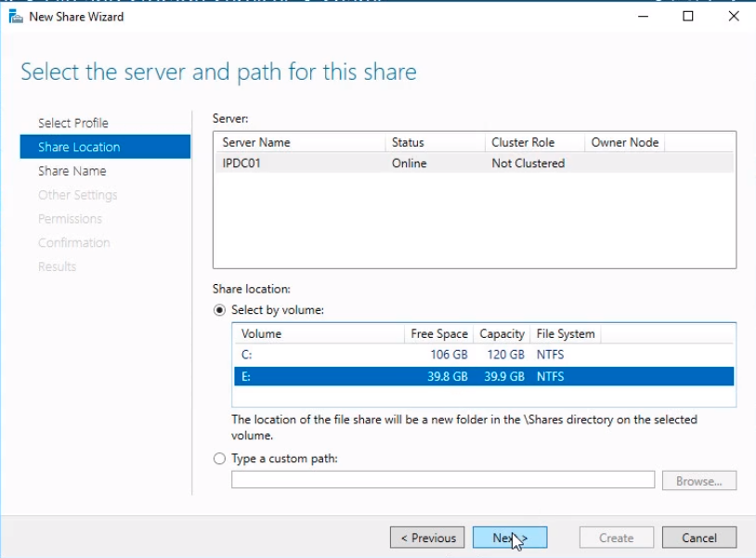The height and width of the screenshot is (558, 756).
Task: Sort servers by Server Name column
Action: tap(299, 142)
